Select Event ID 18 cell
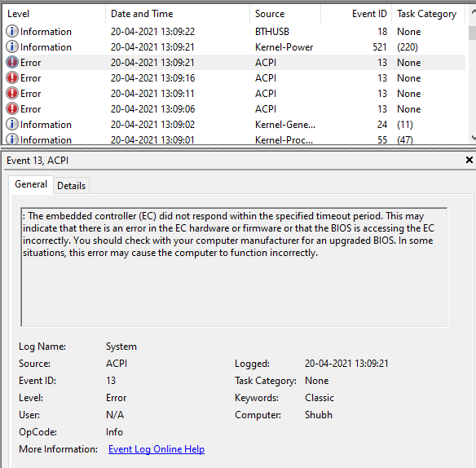 click(382, 32)
